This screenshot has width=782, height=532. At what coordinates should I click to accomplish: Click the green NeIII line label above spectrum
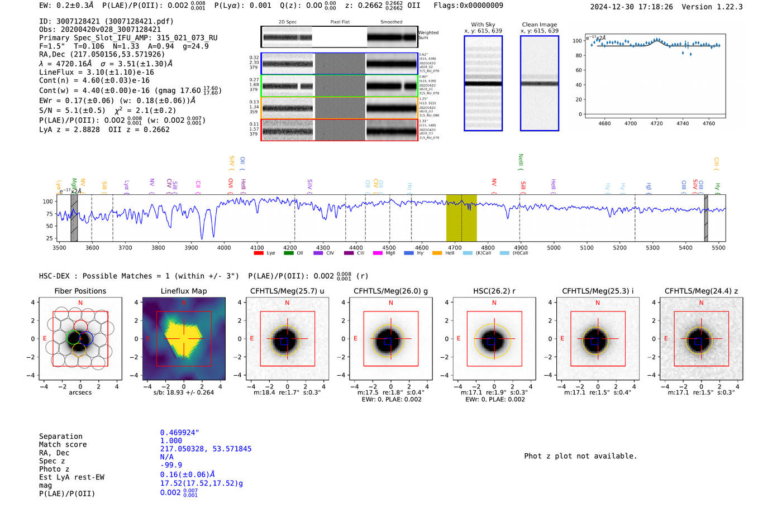click(x=521, y=162)
